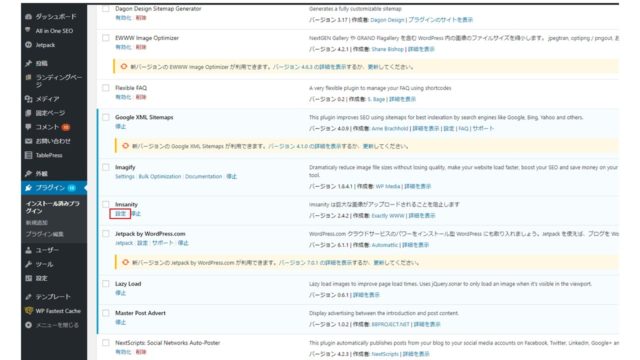
Task: Activate Flexible FAQ via 有効化 link
Action: 123,97
